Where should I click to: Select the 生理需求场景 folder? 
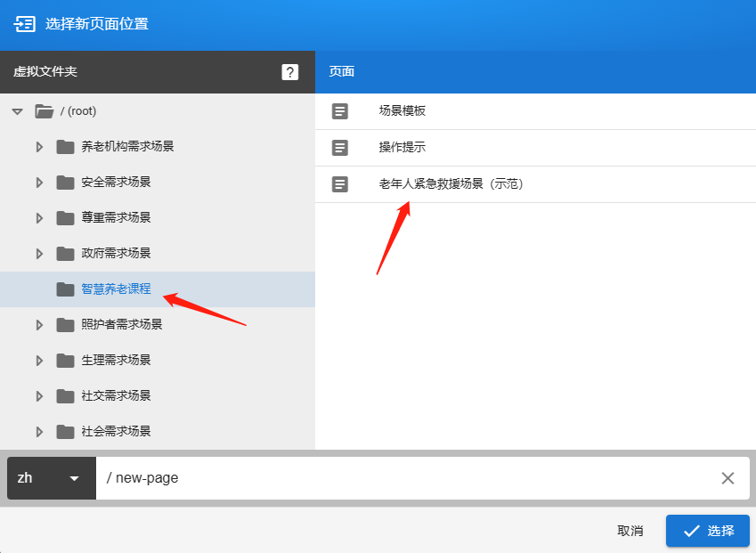coord(116,361)
